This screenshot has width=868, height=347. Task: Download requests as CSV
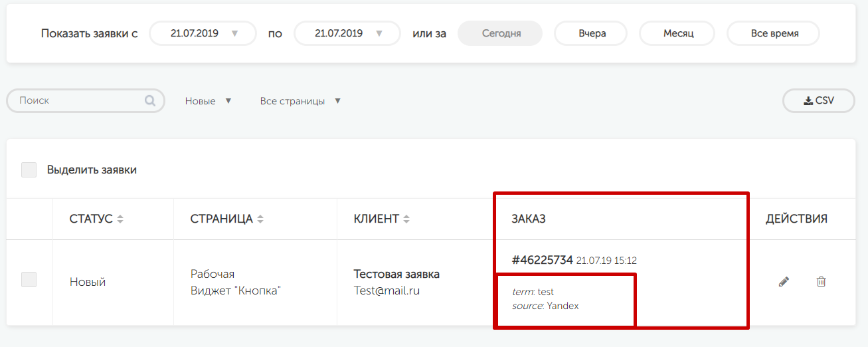818,101
